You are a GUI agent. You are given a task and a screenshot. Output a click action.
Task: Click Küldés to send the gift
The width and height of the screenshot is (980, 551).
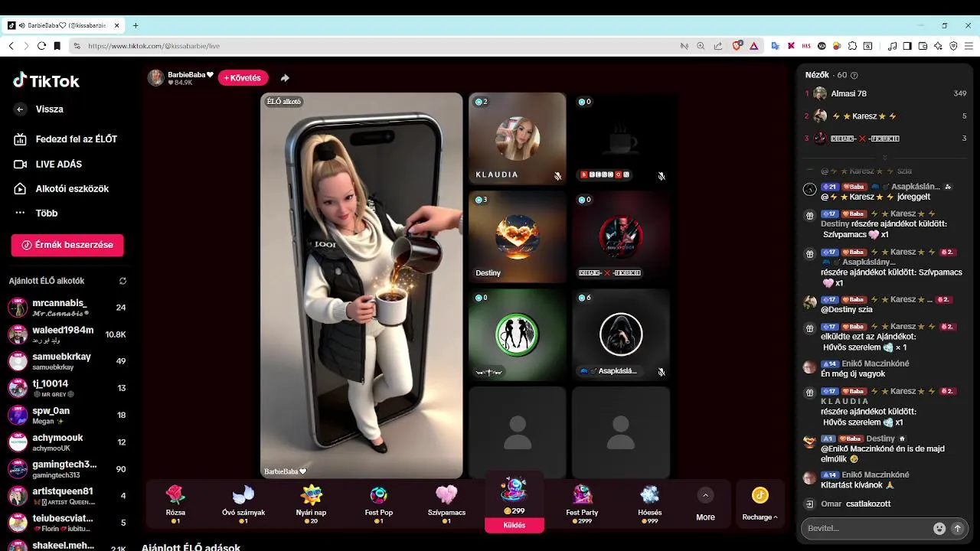coord(514,525)
